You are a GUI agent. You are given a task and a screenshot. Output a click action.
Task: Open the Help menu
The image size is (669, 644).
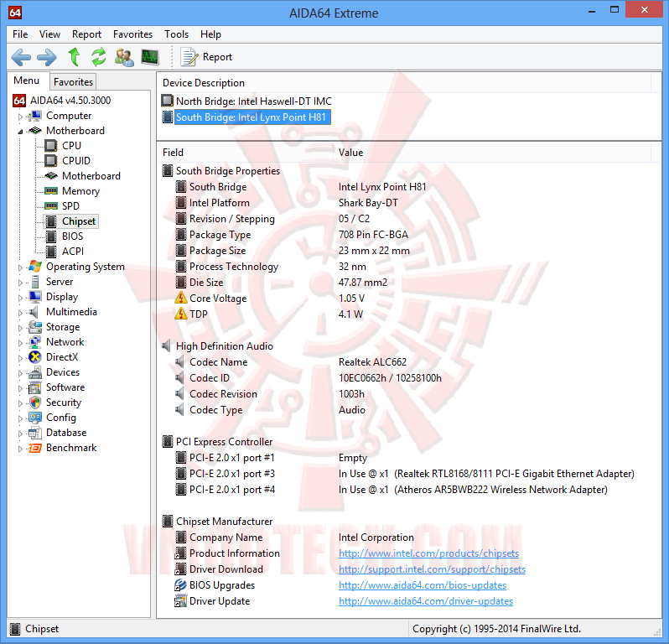(x=210, y=34)
